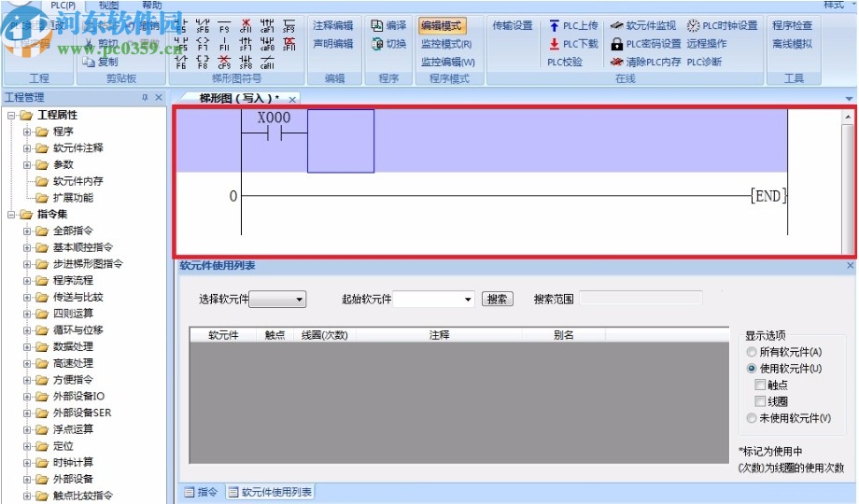The width and height of the screenshot is (859, 504).
Task: Toggle the 线圈 checkbox
Action: pyautogui.click(x=760, y=401)
